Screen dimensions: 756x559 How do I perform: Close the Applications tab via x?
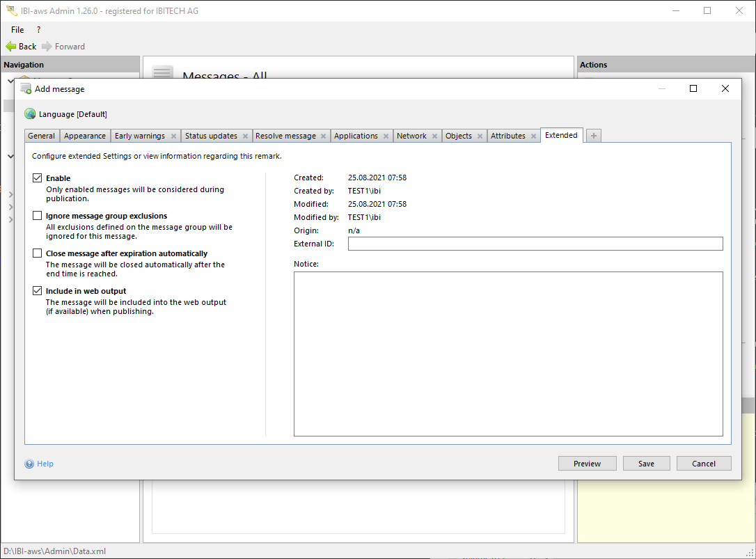(386, 136)
